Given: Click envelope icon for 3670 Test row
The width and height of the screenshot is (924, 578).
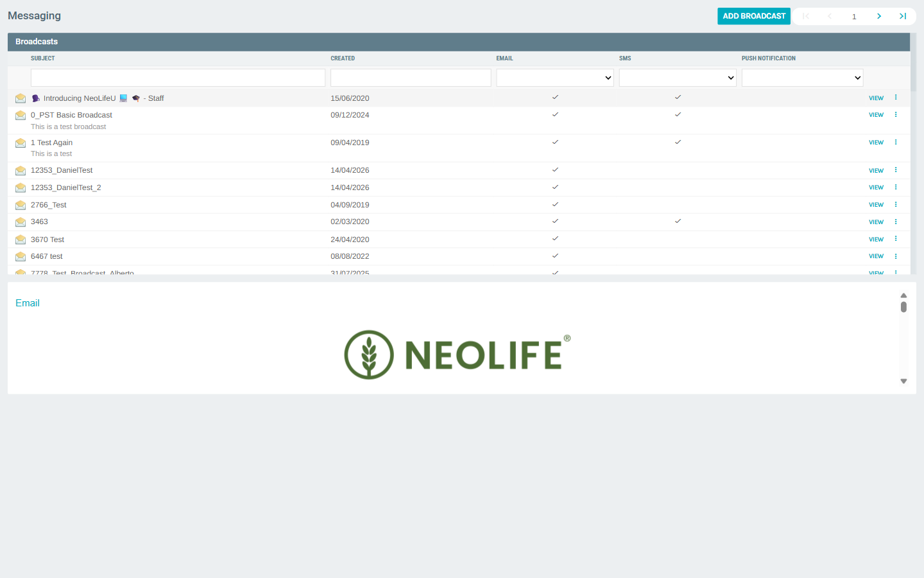Looking at the screenshot, I should 21,240.
